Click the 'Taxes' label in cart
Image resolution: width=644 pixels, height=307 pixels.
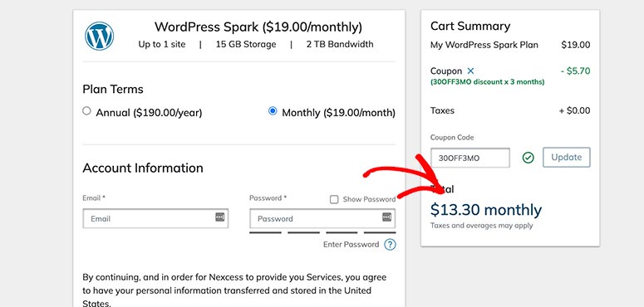coord(442,110)
